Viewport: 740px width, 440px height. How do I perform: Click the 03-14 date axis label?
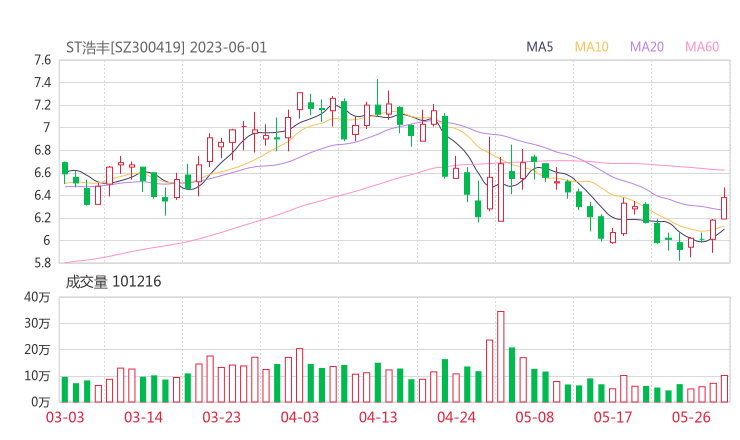tap(143, 417)
